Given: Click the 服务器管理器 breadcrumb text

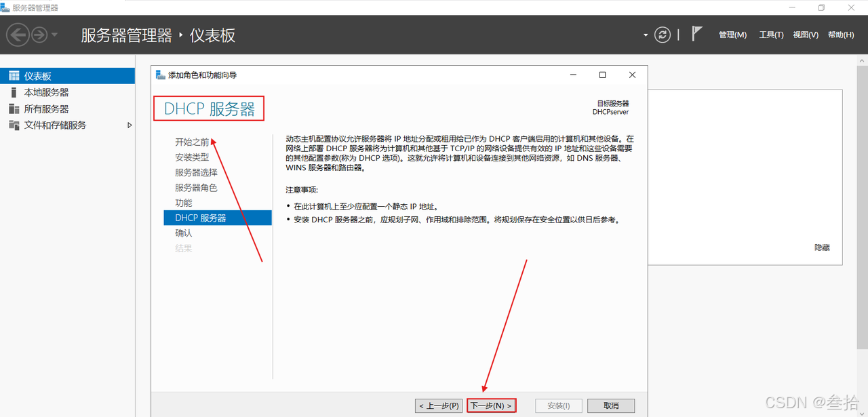Looking at the screenshot, I should click(127, 35).
